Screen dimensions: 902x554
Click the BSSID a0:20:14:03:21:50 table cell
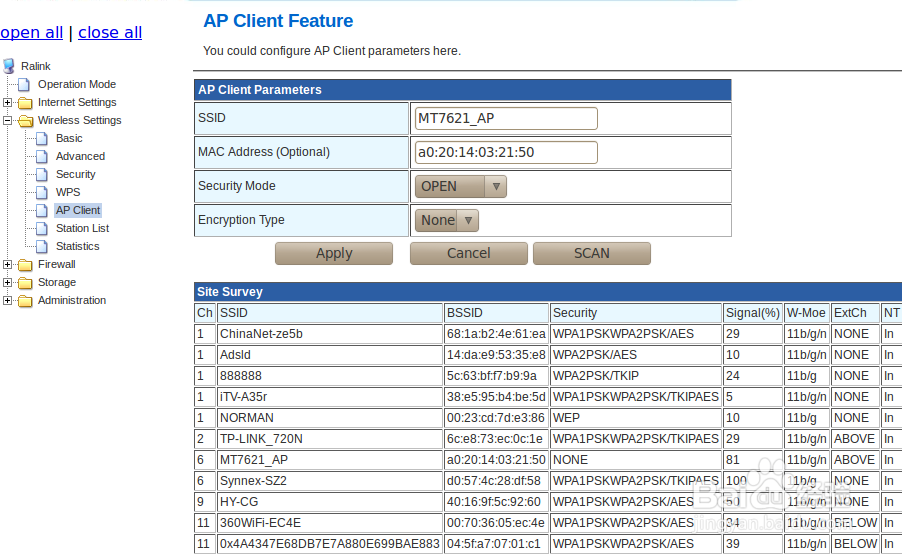click(496, 460)
